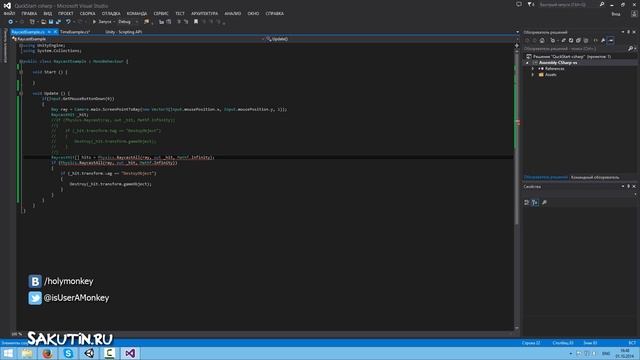
Task: Click the bookmark toolbar icon
Action: [x=196, y=22]
